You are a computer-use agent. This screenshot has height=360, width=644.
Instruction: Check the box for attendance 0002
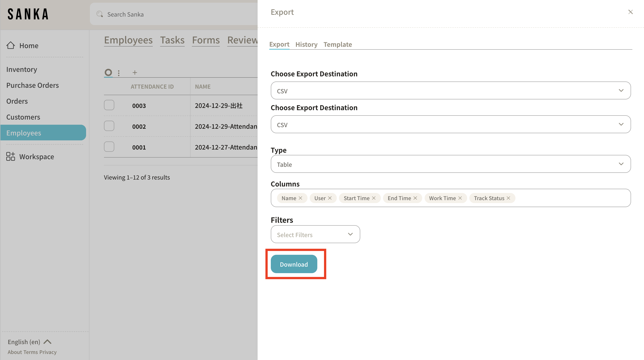pyautogui.click(x=109, y=126)
